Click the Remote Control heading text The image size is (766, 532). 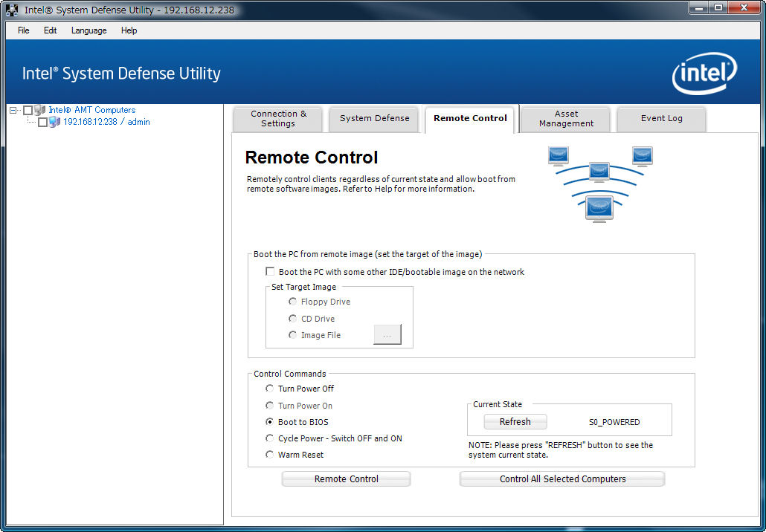(312, 158)
